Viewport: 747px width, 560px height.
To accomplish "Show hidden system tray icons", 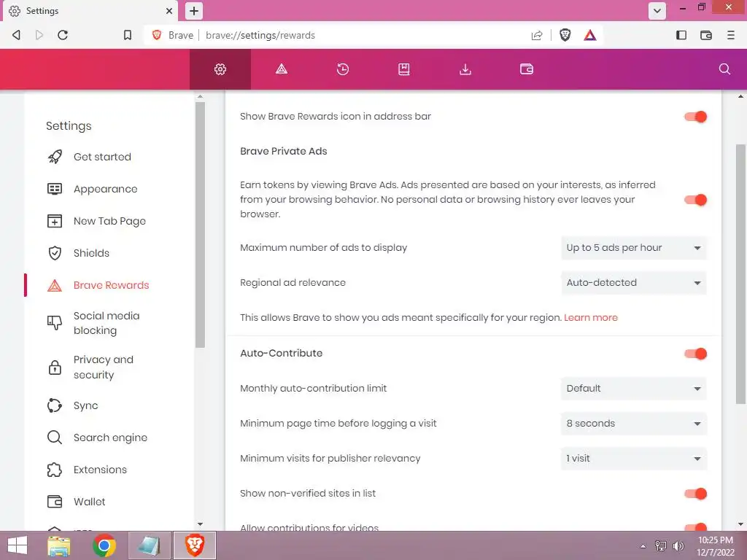I will pos(643,546).
